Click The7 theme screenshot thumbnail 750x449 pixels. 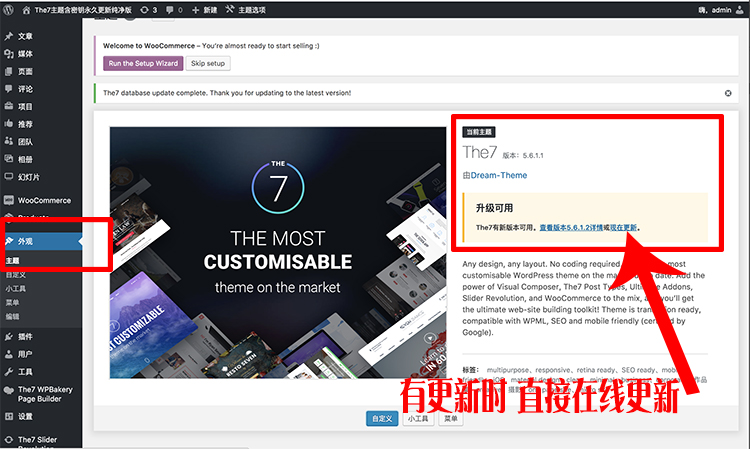(278, 252)
